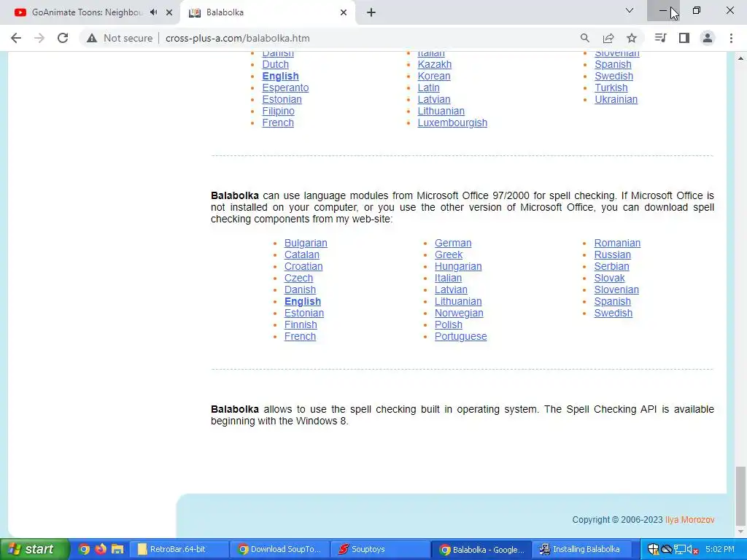747x560 pixels.
Task: Open the Romanian spell checking link
Action: click(x=617, y=243)
